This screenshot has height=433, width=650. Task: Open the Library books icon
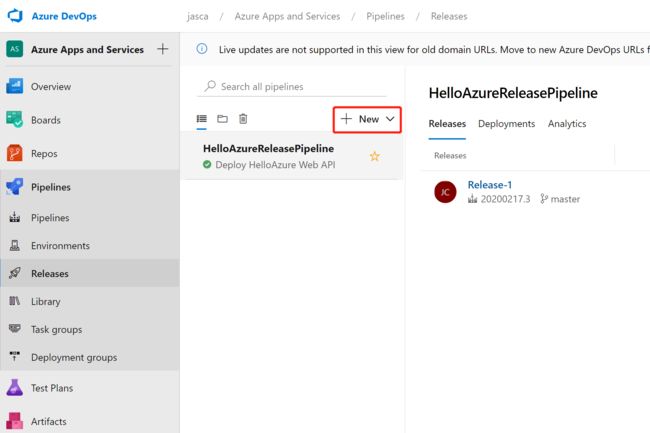(15, 301)
